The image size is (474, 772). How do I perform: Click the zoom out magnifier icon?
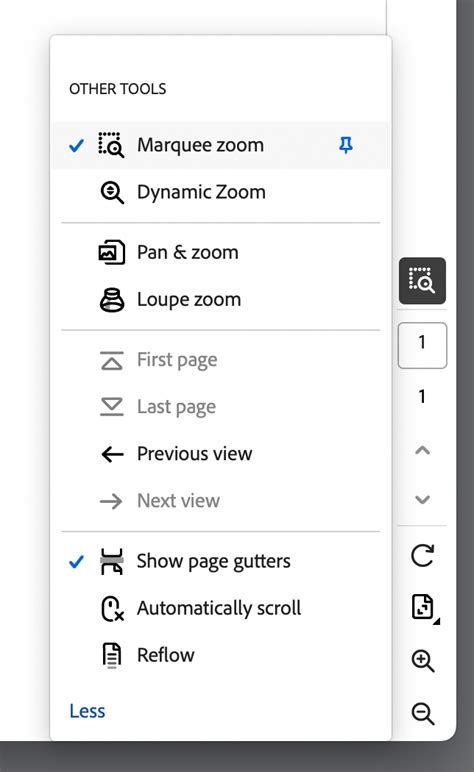423,713
